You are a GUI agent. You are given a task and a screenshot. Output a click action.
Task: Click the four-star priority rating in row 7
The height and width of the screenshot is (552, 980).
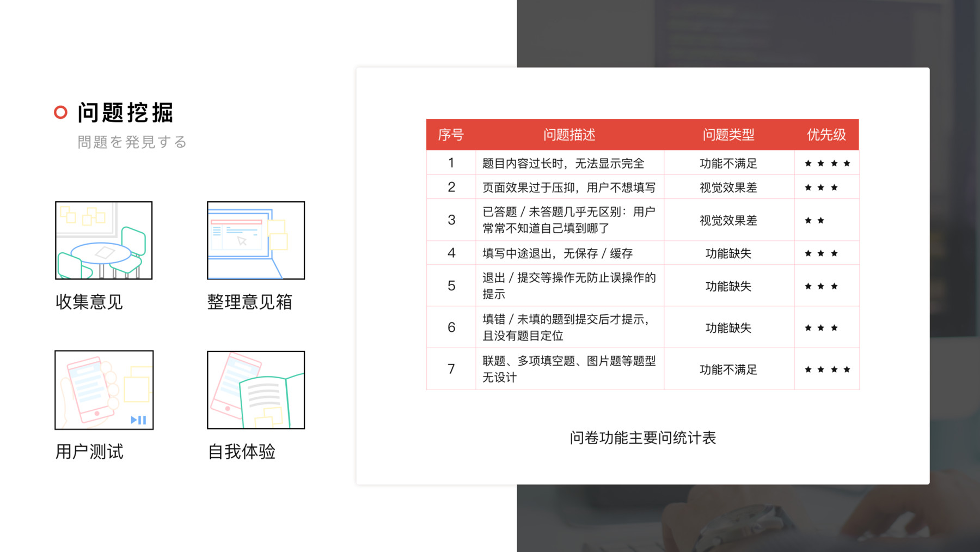coord(827,369)
